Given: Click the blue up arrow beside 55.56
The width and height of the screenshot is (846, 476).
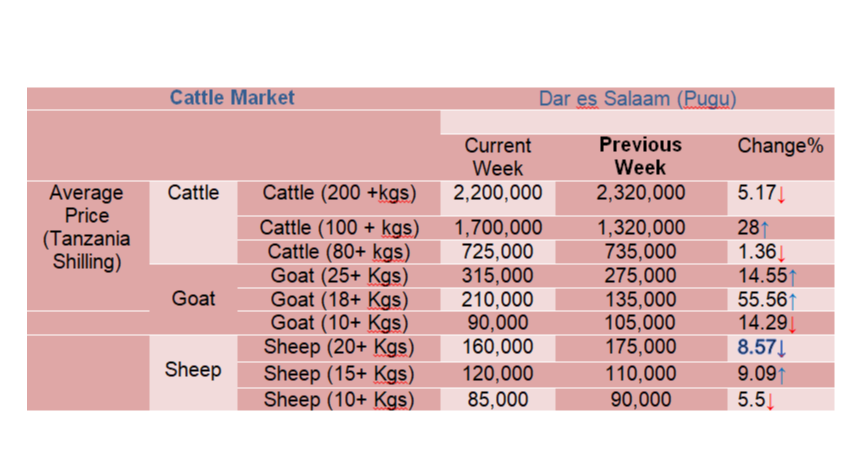Looking at the screenshot, I should click(x=792, y=301).
